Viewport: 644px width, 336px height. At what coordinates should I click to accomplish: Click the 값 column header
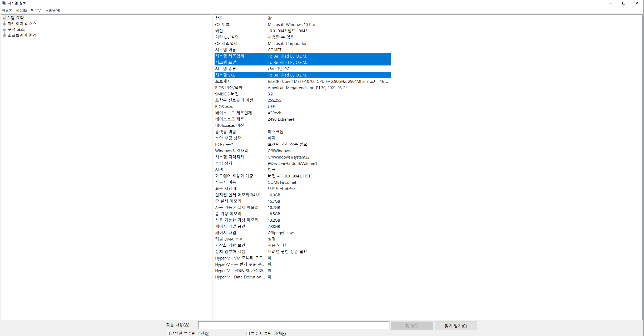tap(329, 18)
